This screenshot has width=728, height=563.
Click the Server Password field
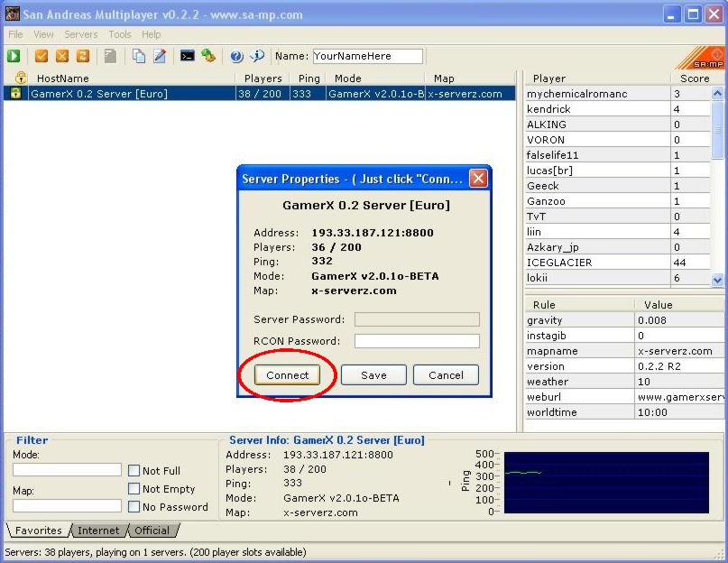(417, 319)
